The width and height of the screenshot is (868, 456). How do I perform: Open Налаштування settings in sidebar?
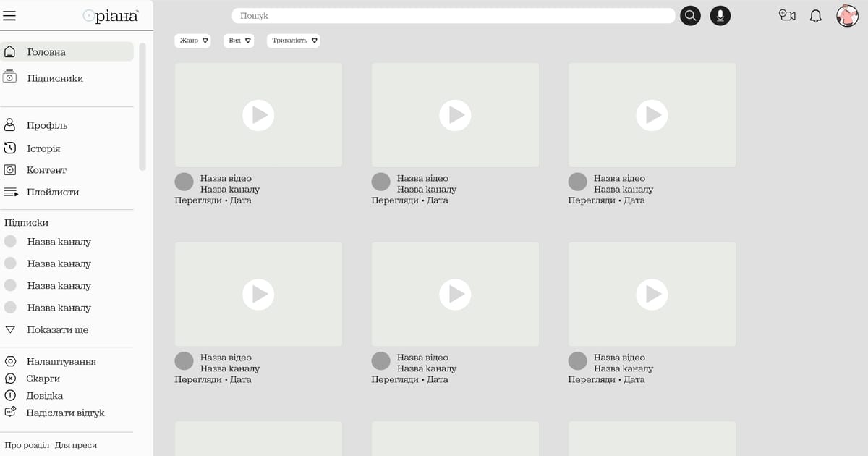[61, 361]
